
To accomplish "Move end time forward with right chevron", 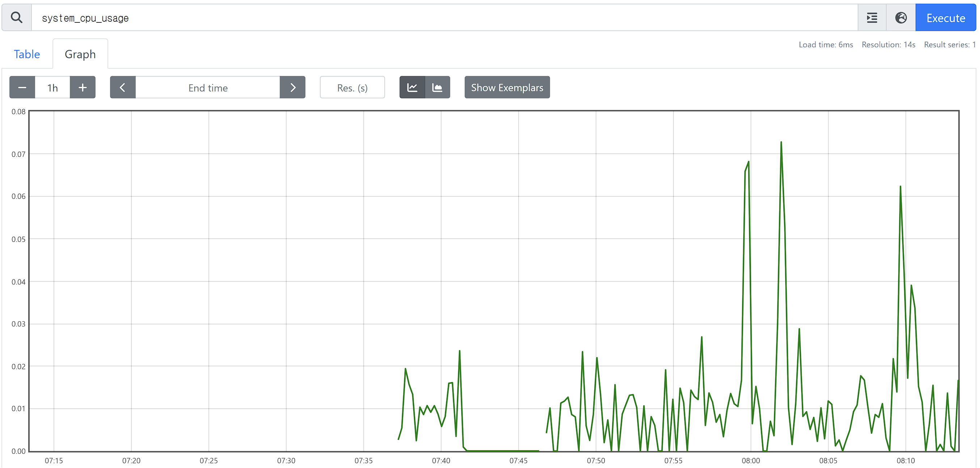I will tap(292, 88).
